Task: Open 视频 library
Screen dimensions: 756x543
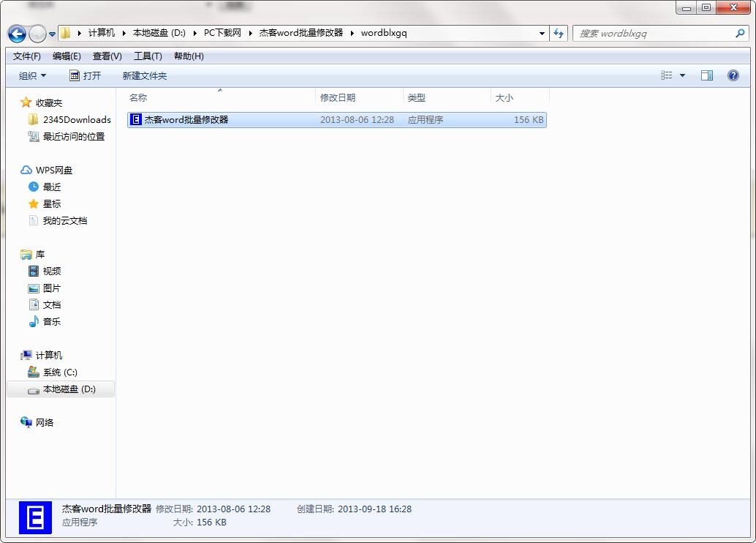Action: click(x=52, y=271)
